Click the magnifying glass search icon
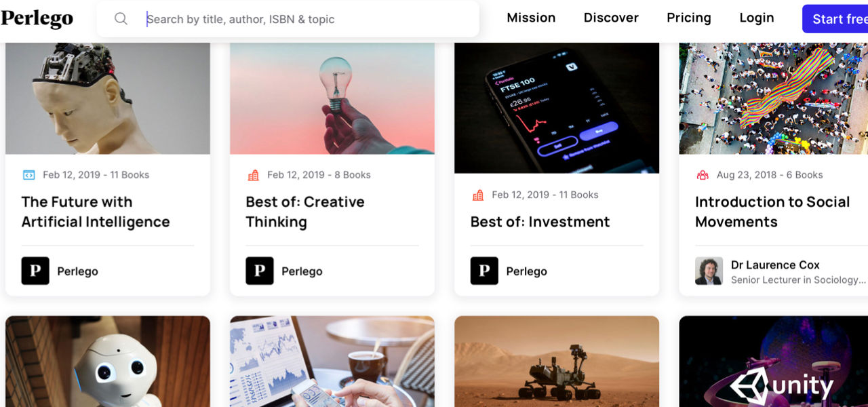The height and width of the screenshot is (407, 868). point(121,19)
